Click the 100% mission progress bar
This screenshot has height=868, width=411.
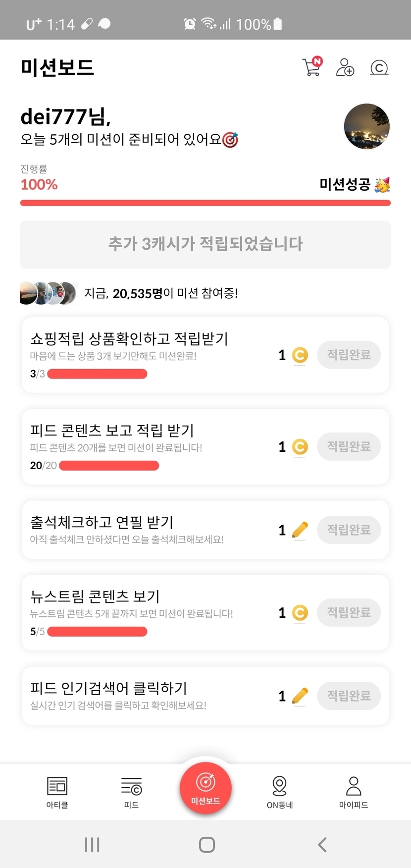(x=205, y=203)
